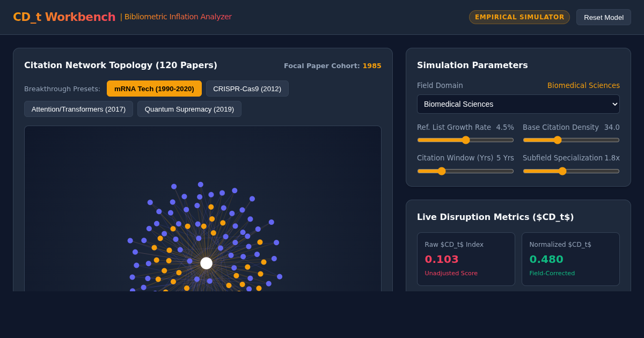The width and height of the screenshot is (644, 338).
Task: Click the 1.8x specialization value
Action: [612, 158]
